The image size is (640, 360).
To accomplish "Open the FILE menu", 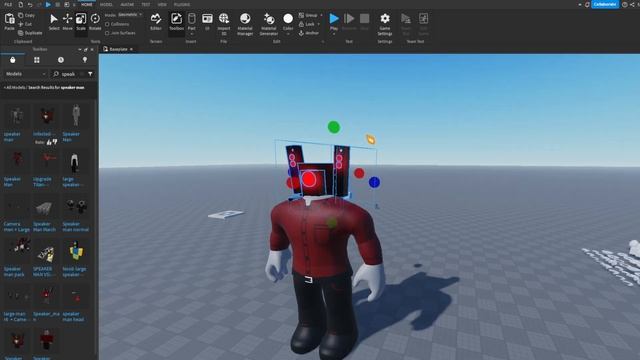I will click(8, 4).
